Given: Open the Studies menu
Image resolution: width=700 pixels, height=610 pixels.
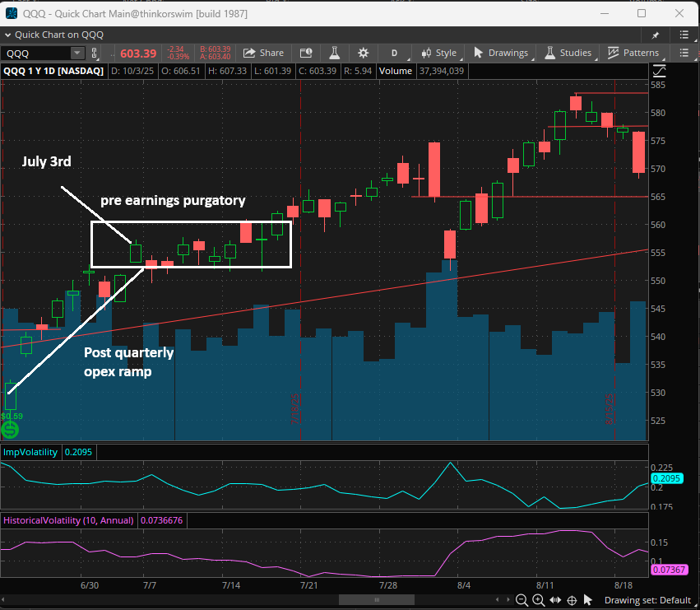Looking at the screenshot, I should (x=568, y=54).
